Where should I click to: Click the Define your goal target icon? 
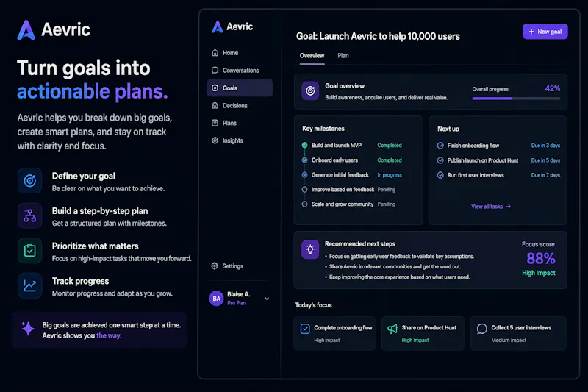(x=30, y=181)
